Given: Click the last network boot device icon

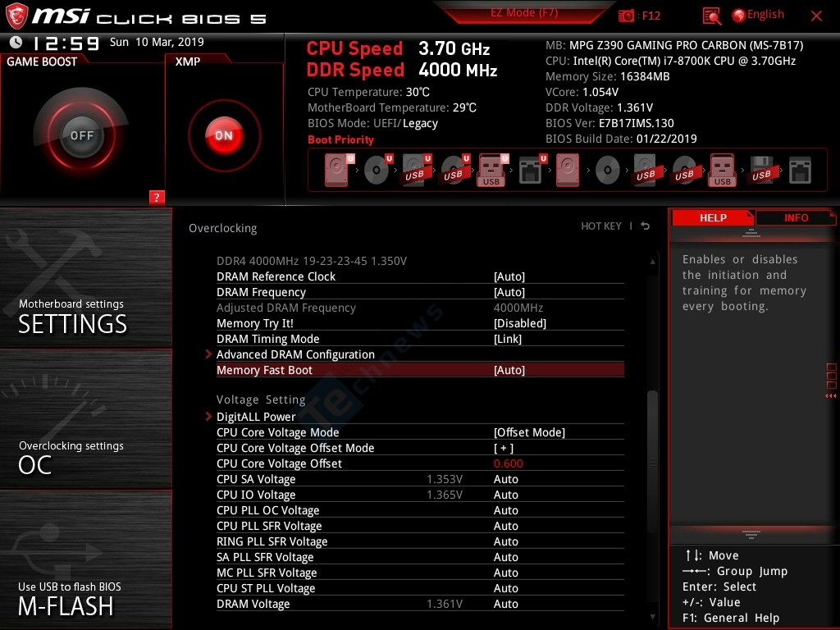Looking at the screenshot, I should point(800,171).
